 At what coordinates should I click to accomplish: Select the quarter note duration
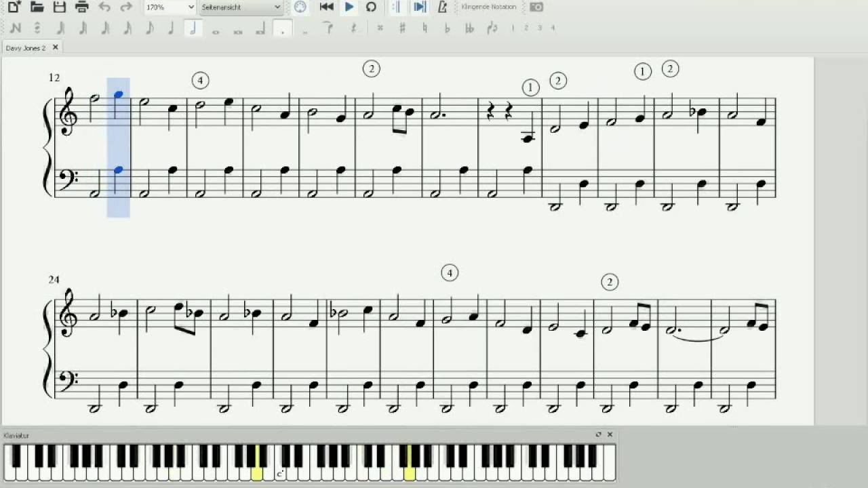171,28
